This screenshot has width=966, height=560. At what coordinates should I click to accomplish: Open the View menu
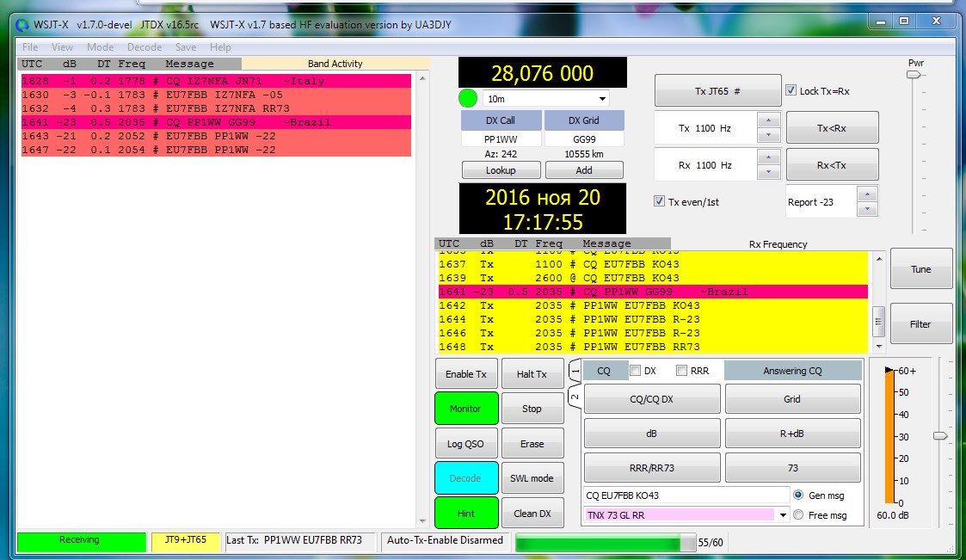point(62,46)
